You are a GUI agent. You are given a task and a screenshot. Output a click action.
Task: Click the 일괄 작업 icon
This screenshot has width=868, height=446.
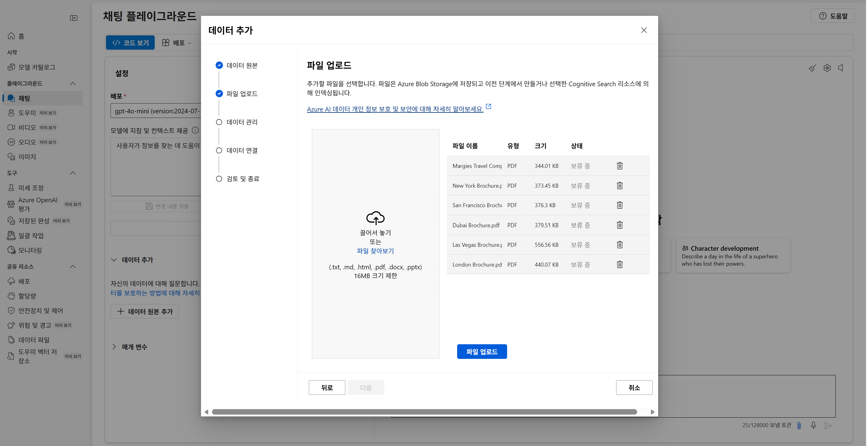11,235
